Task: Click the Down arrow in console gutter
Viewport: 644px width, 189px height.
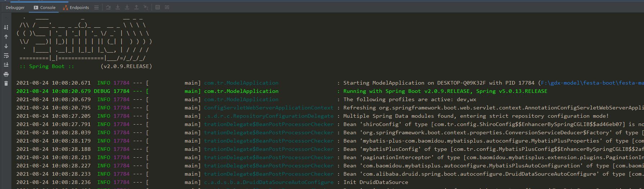Action: [6, 46]
